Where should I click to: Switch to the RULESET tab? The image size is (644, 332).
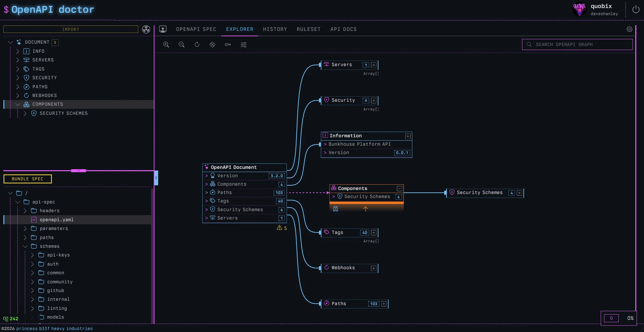tap(309, 29)
